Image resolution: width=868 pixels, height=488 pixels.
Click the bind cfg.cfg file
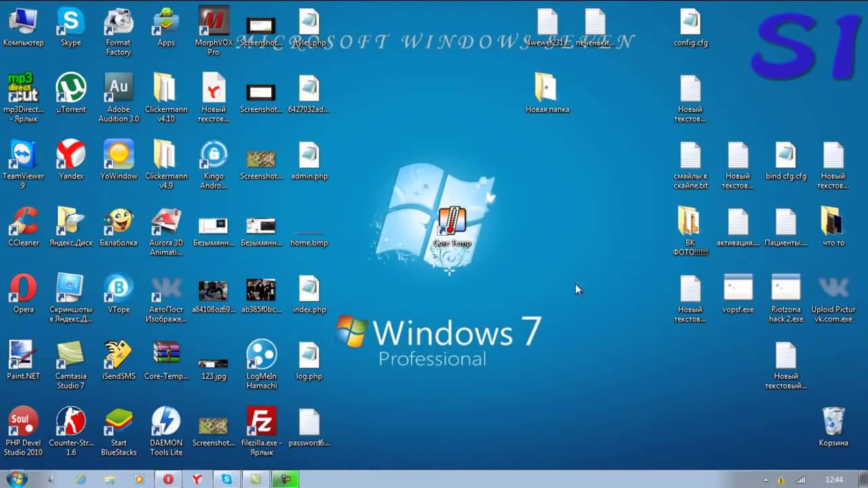point(786,160)
